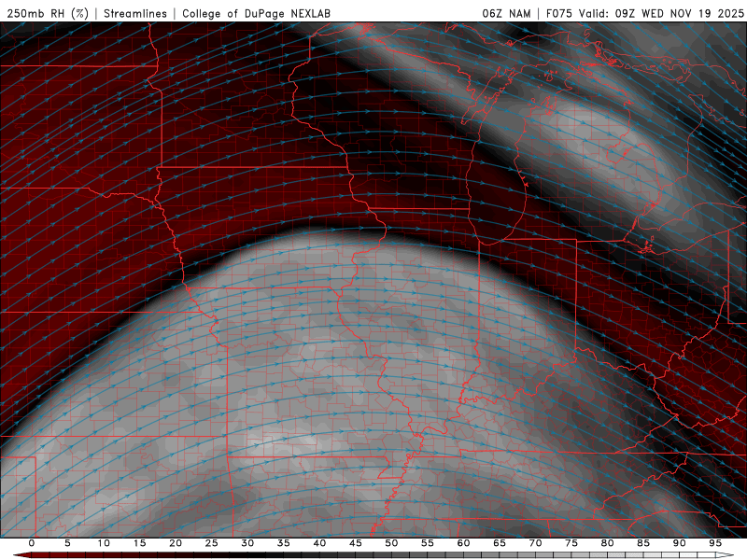Click the 60 value on the color scale

[x=463, y=543]
